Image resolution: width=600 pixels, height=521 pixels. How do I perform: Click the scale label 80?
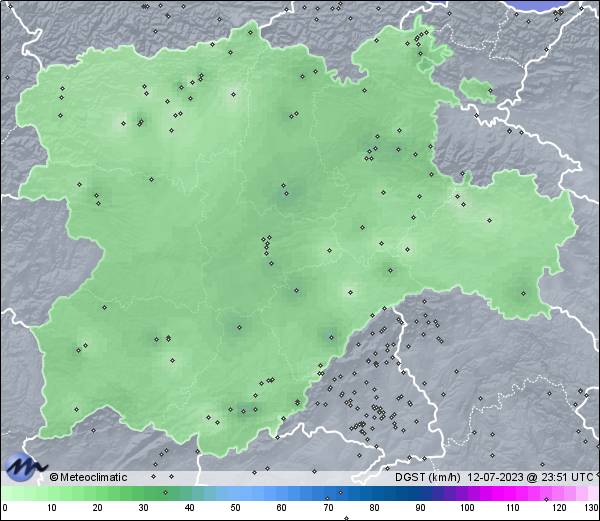tap(374, 508)
